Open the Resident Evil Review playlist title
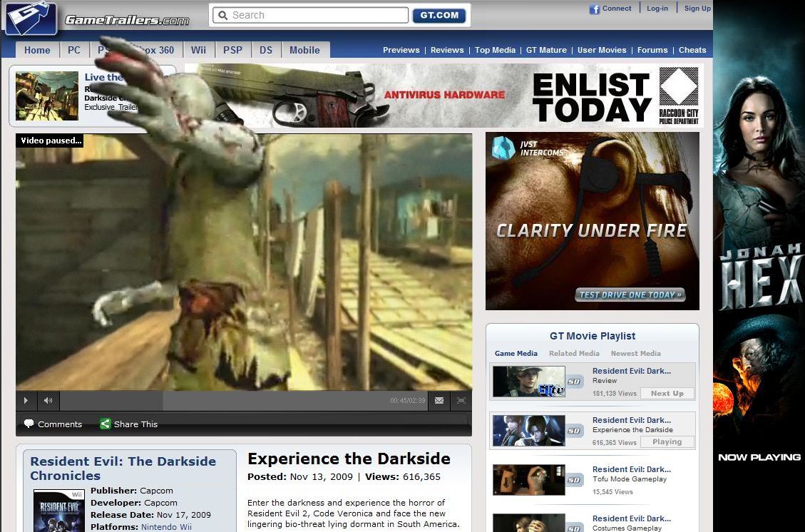This screenshot has height=532, width=805. pyautogui.click(x=632, y=371)
